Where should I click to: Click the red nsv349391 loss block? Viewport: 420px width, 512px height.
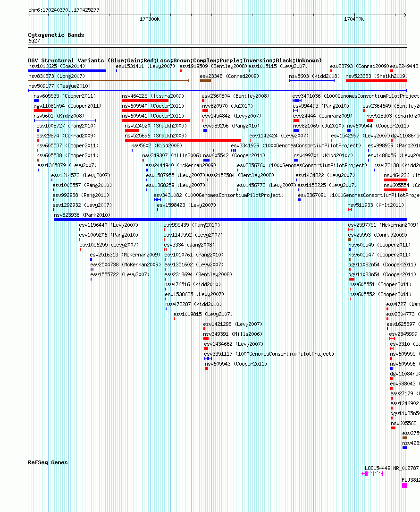206,339
